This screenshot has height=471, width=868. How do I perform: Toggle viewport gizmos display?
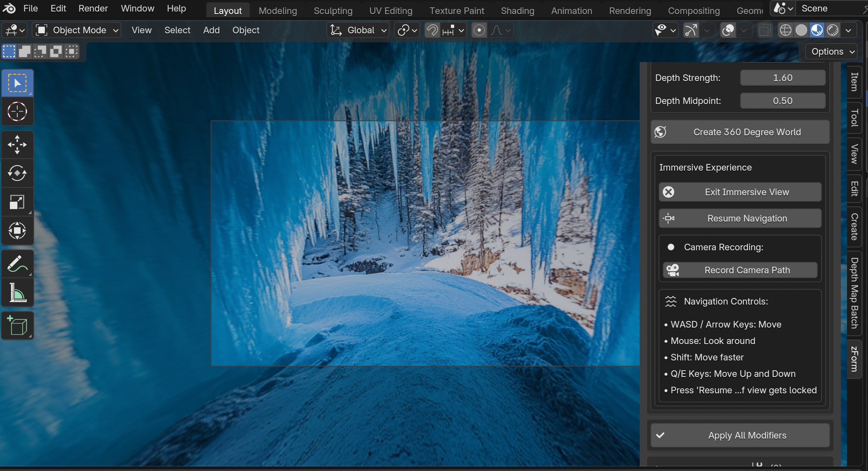pyautogui.click(x=691, y=30)
